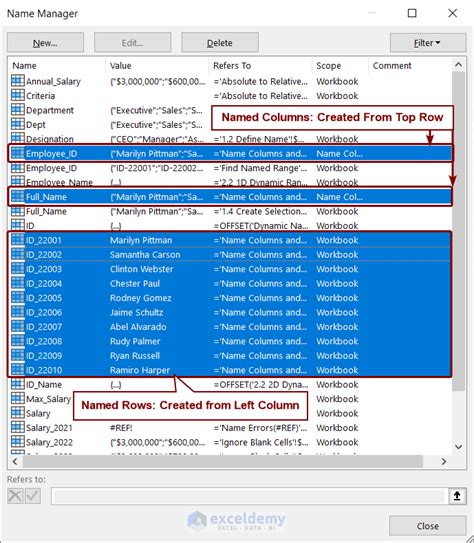Select the ID_22001 row icon
Image resolution: width=474 pixels, height=543 pixels.
coord(18,240)
